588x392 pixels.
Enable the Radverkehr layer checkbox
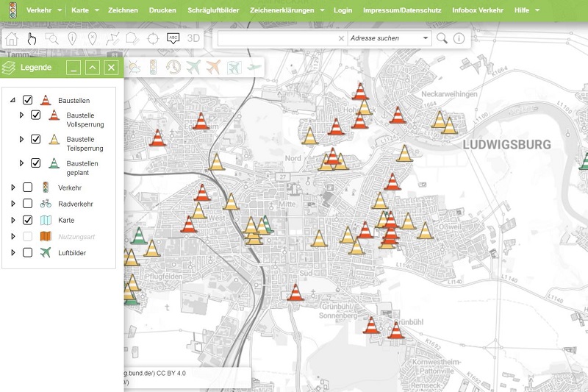28,204
